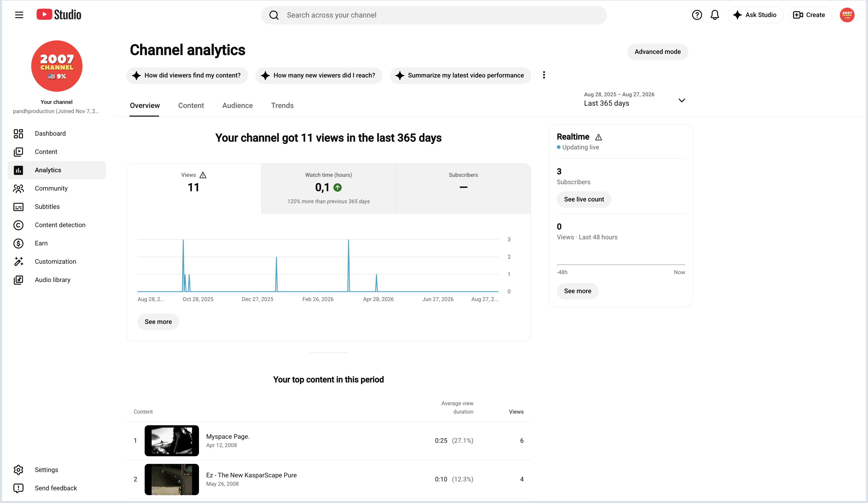868x503 pixels.
Task: Click the Views column header in top content
Action: pyautogui.click(x=516, y=412)
